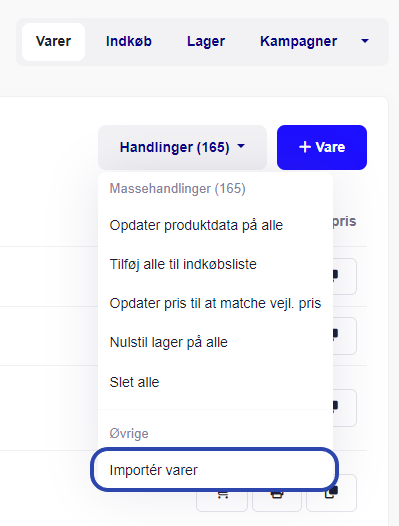Image resolution: width=399 pixels, height=526 pixels.
Task: Choose Opdater pris til at matche vejl. pris
Action: 215,303
